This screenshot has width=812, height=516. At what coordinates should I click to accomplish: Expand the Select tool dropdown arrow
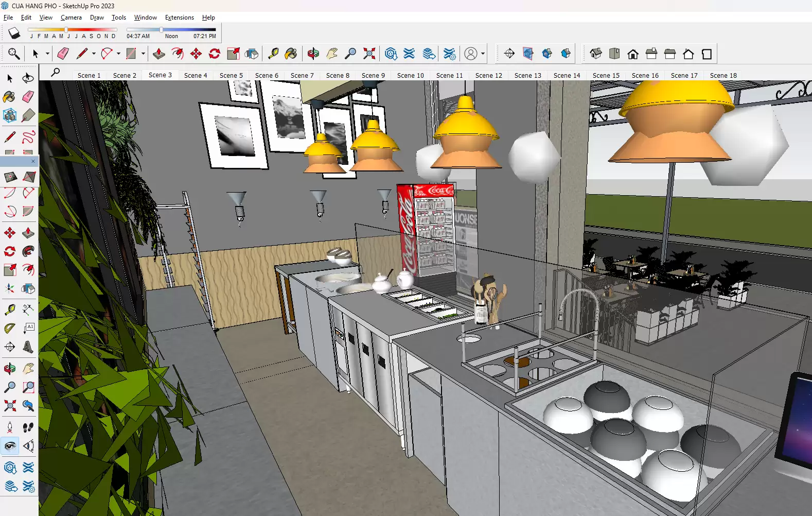(47, 54)
